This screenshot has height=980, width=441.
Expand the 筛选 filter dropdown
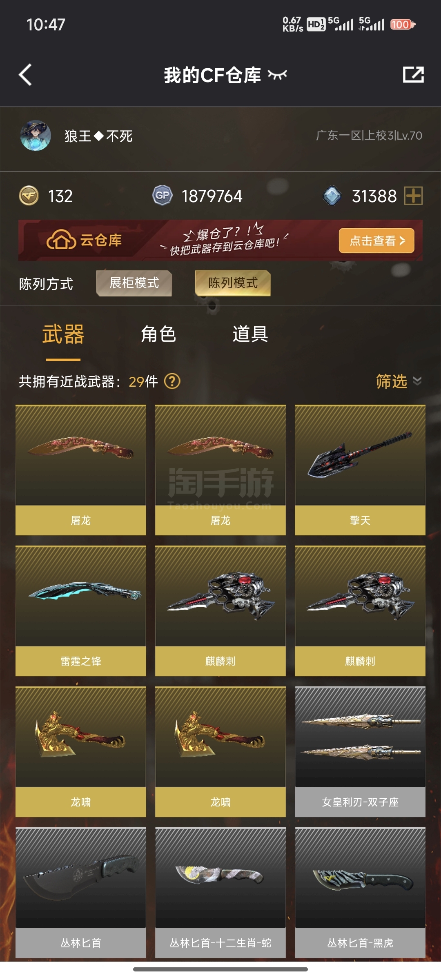tap(399, 381)
